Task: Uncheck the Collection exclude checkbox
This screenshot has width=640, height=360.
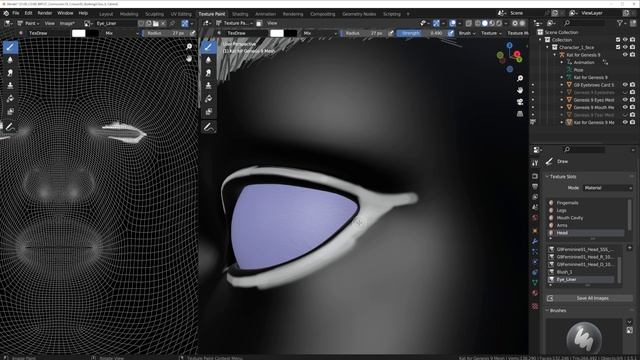Action: tap(618, 40)
